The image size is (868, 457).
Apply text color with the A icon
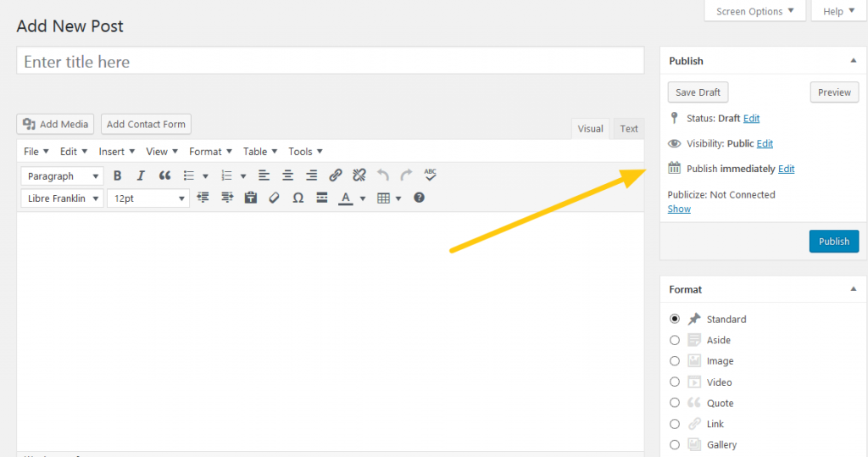point(346,198)
